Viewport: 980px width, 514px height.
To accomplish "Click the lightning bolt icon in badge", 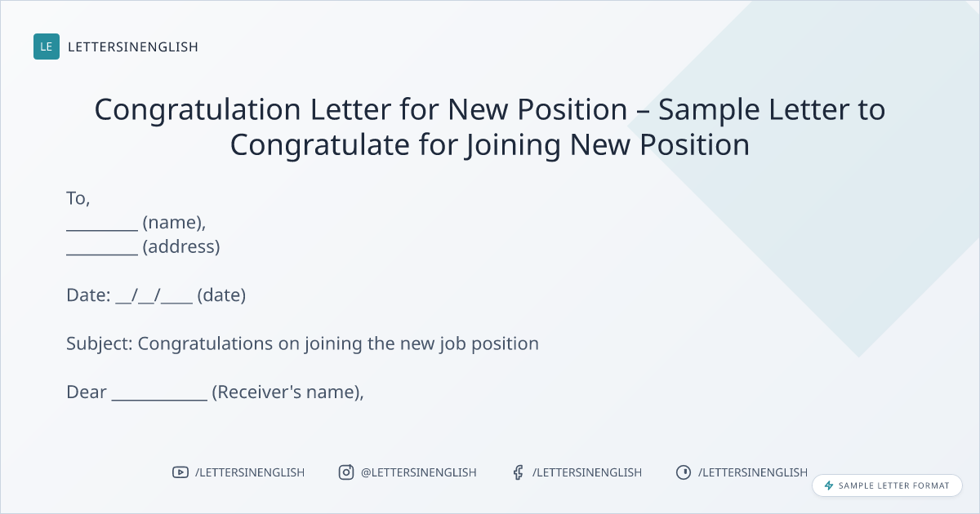I will pos(829,485).
